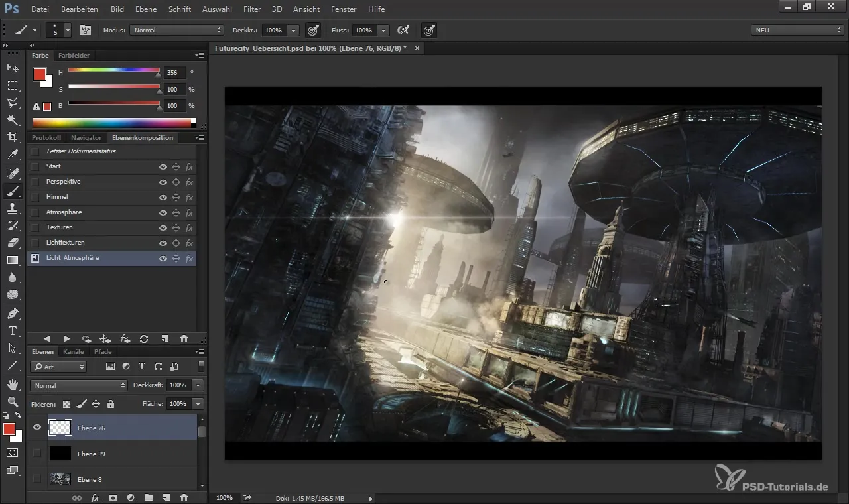The image size is (849, 504).
Task: Create new group in layers panel
Action: pos(149,497)
